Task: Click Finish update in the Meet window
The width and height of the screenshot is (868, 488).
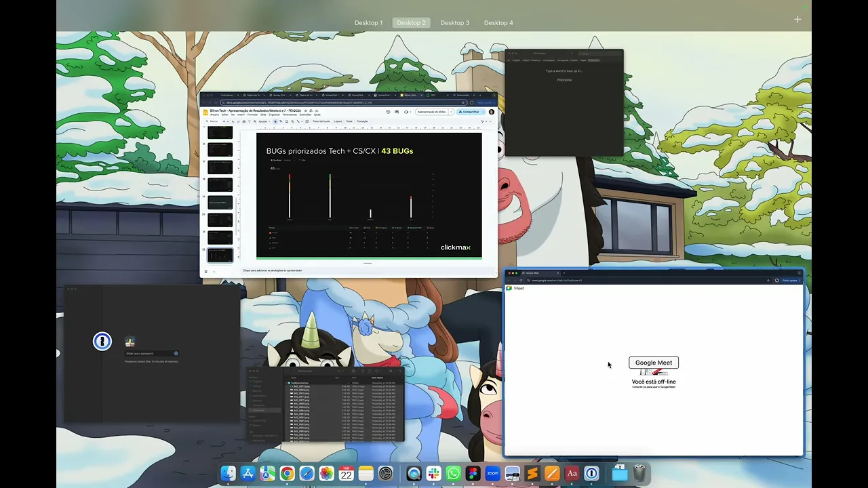Action: pyautogui.click(x=789, y=280)
